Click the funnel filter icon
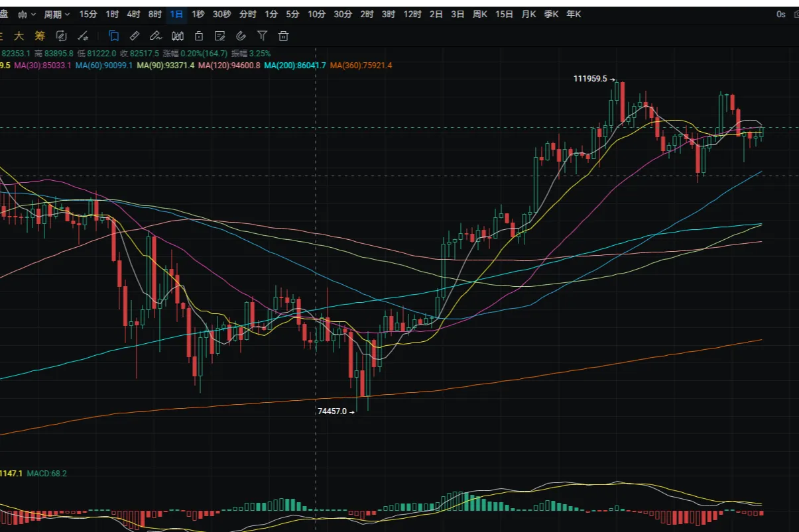This screenshot has width=799, height=532. pyautogui.click(x=263, y=36)
